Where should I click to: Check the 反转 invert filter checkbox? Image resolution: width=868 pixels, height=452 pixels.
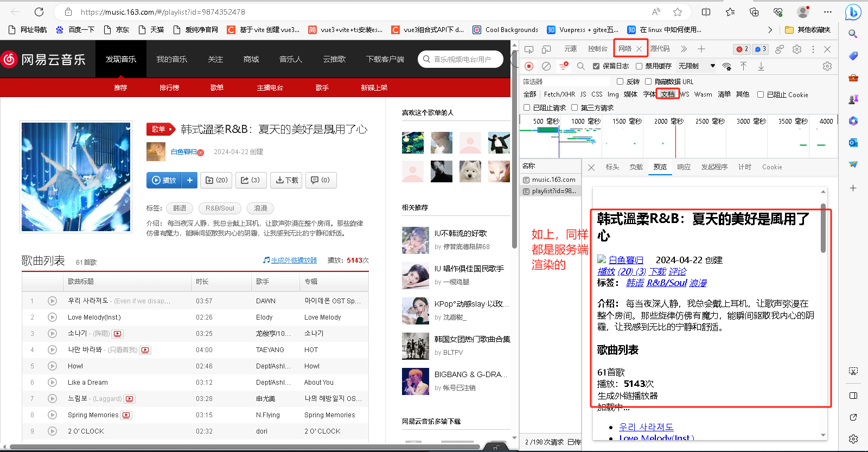click(x=620, y=81)
